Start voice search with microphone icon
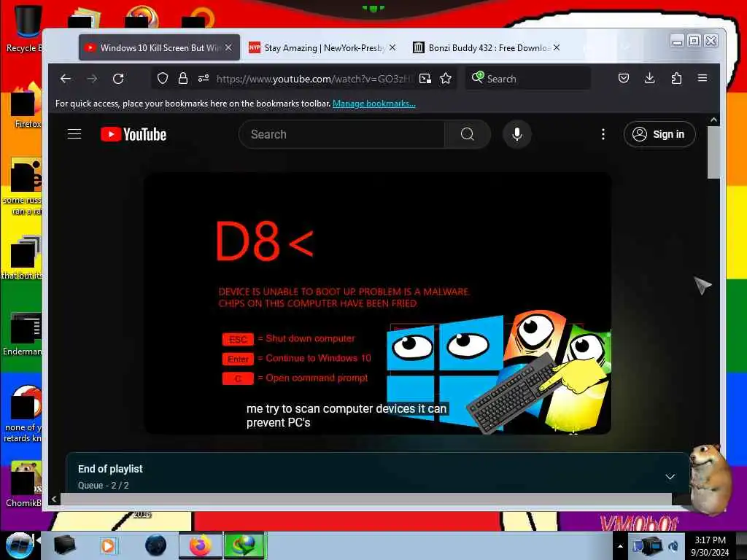Viewport: 747px width, 560px height. (x=517, y=134)
